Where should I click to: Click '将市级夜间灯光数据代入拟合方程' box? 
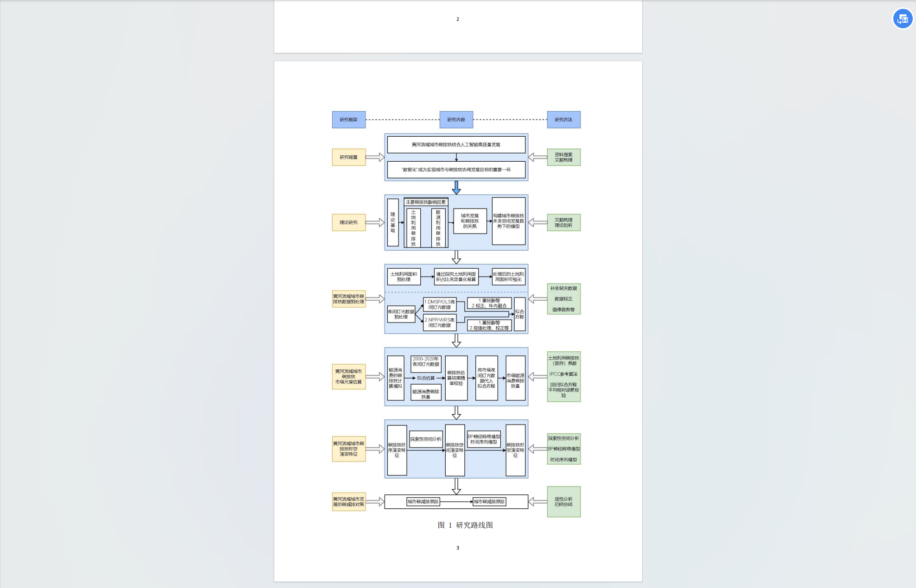click(x=486, y=378)
